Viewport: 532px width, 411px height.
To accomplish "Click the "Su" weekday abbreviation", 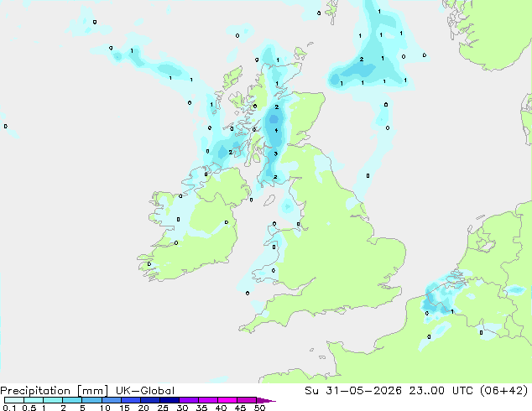I will 311,391.
